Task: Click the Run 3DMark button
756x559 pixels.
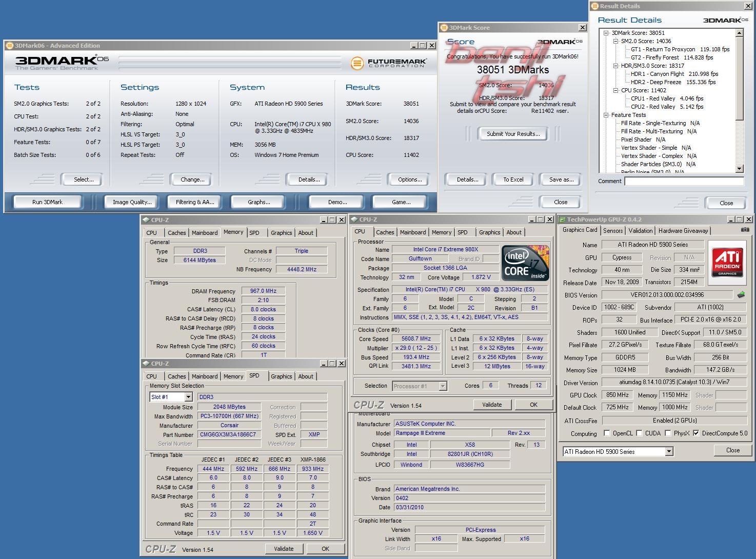Action: (47, 202)
